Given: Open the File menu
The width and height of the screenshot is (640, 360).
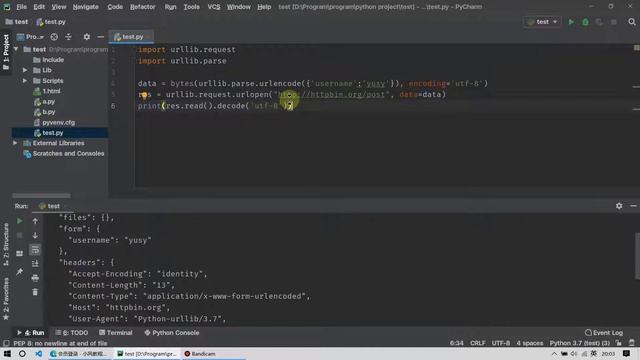Looking at the screenshot, I should click(x=21, y=7).
